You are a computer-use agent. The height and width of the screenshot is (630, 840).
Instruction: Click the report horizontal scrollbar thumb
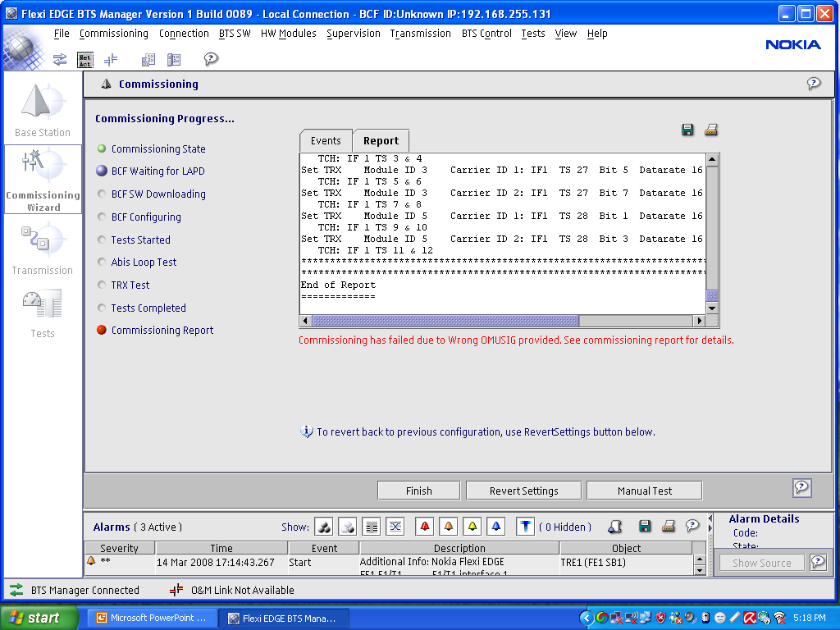pos(445,321)
